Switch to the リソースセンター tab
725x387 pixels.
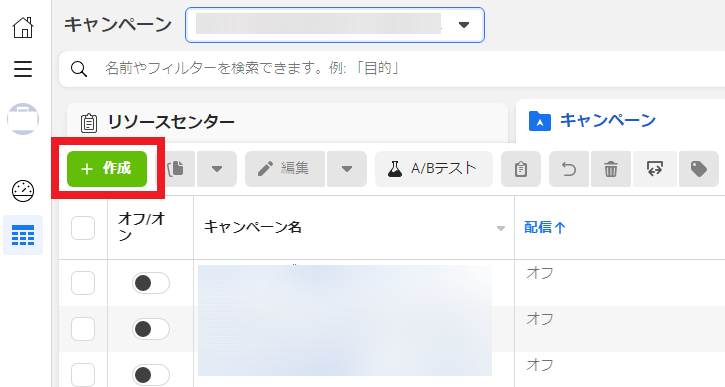(287, 123)
